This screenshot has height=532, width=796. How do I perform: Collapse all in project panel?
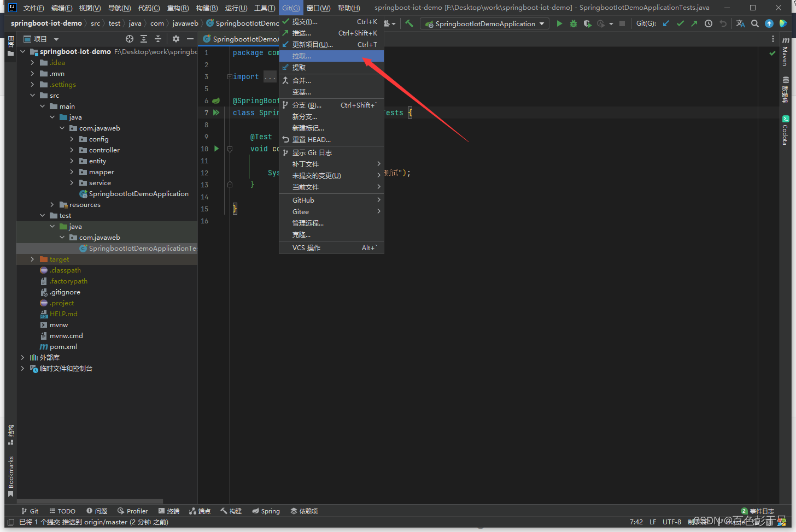pyautogui.click(x=158, y=39)
